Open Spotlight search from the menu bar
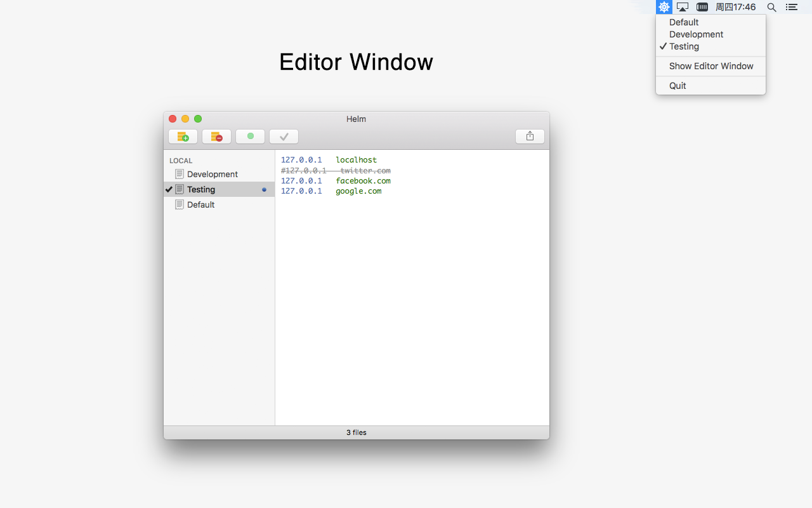The height and width of the screenshot is (508, 812). pyautogui.click(x=771, y=7)
